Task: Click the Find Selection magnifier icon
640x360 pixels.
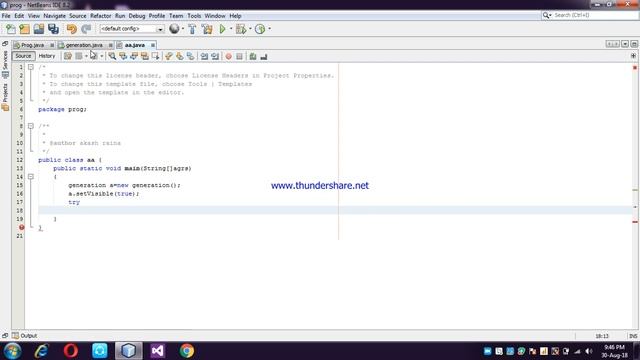Action: tap(112, 56)
